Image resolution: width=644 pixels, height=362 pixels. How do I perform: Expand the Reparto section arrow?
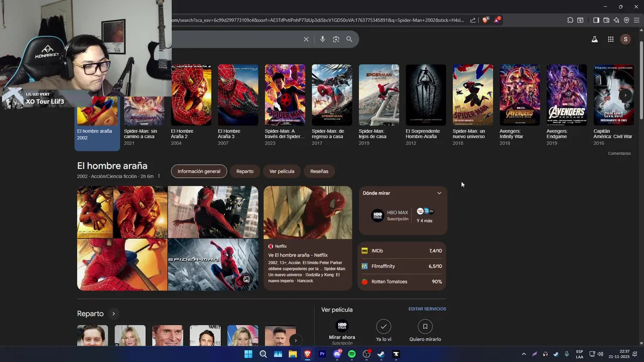[x=114, y=314]
